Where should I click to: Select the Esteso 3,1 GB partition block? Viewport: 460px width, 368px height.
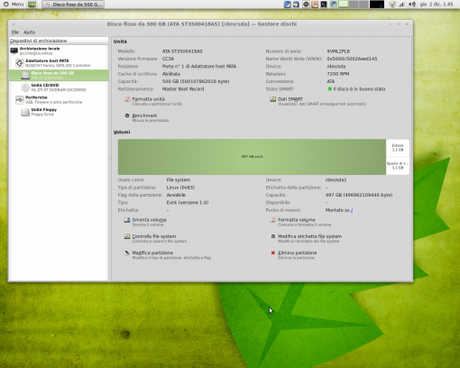point(397,148)
